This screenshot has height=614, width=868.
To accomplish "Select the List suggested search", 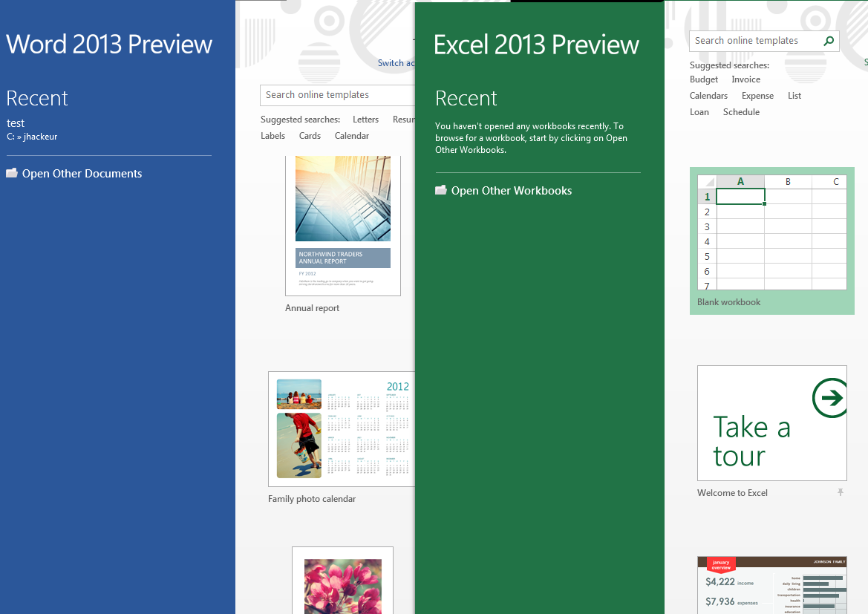I will point(794,96).
